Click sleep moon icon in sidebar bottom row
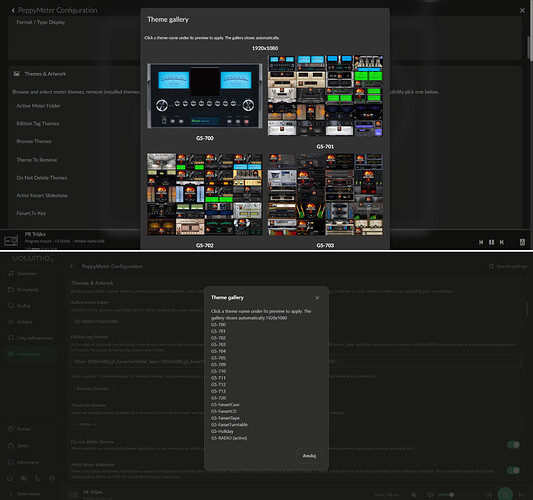 [x=38, y=478]
